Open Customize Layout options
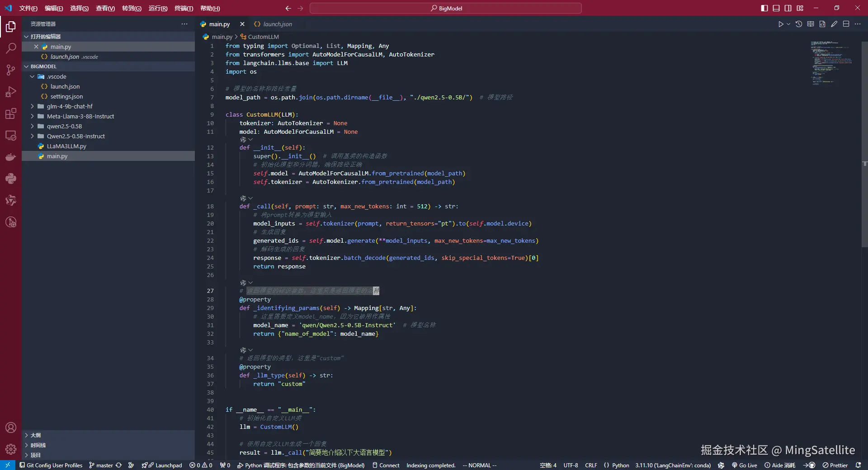The height and width of the screenshot is (470, 868). (800, 8)
